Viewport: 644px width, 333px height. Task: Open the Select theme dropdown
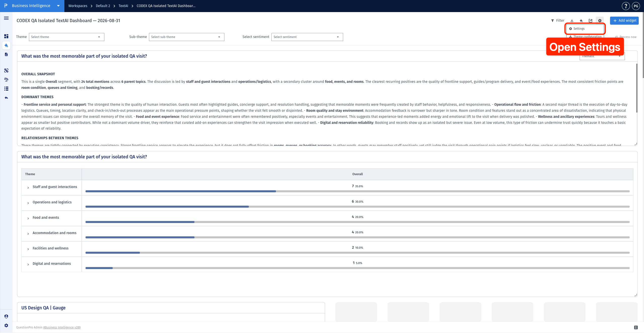[66, 37]
